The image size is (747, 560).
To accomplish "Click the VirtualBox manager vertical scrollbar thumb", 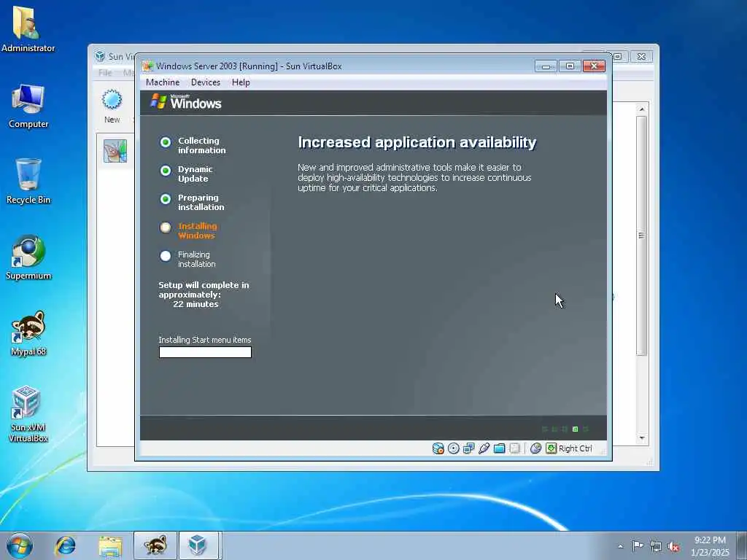I will click(x=641, y=236).
